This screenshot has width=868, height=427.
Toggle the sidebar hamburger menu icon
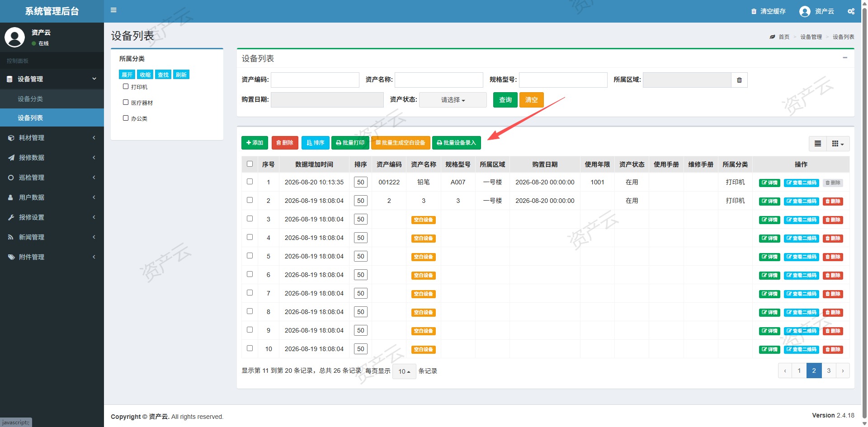[x=113, y=10]
